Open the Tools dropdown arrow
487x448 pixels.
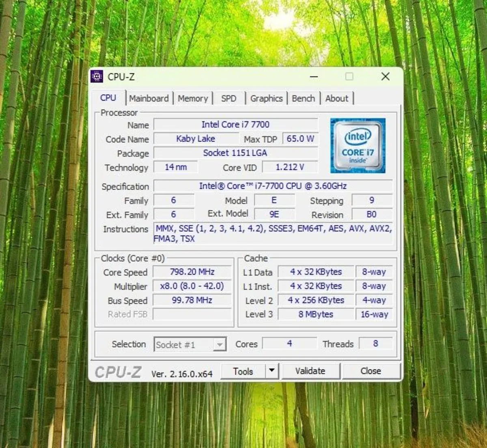(272, 371)
